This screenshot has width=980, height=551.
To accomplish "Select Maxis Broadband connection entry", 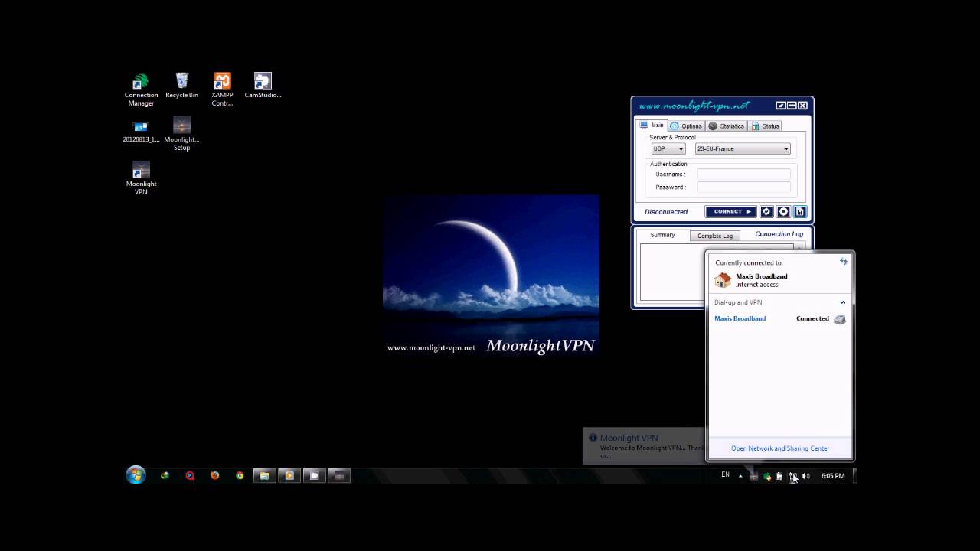I will [x=779, y=318].
